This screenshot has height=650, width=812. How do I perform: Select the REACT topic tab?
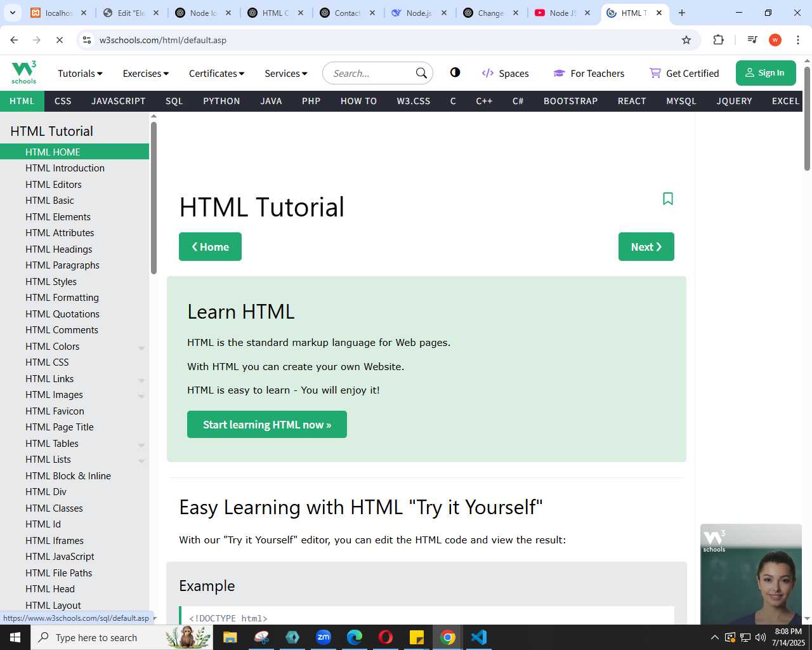(x=632, y=101)
